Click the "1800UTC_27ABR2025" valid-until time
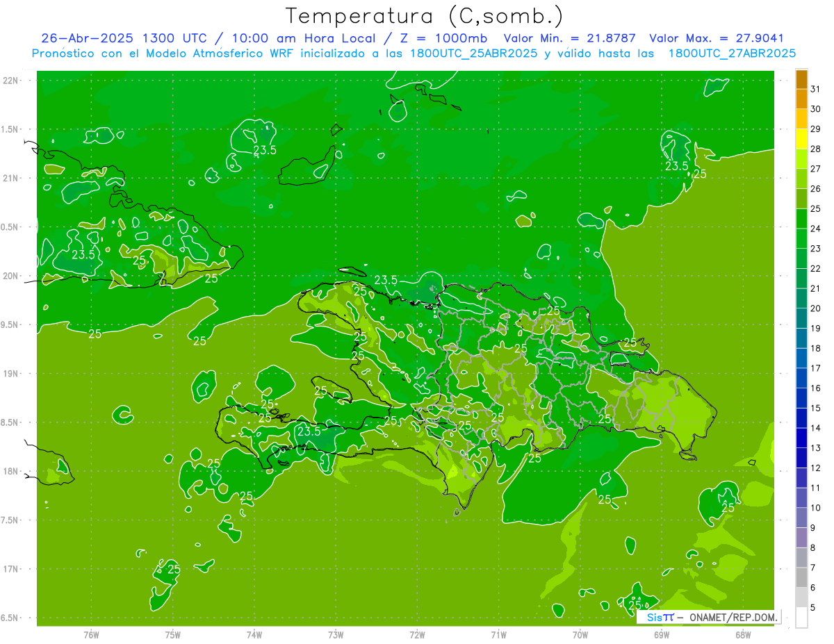Screen dimensions: 834x644 732,53
